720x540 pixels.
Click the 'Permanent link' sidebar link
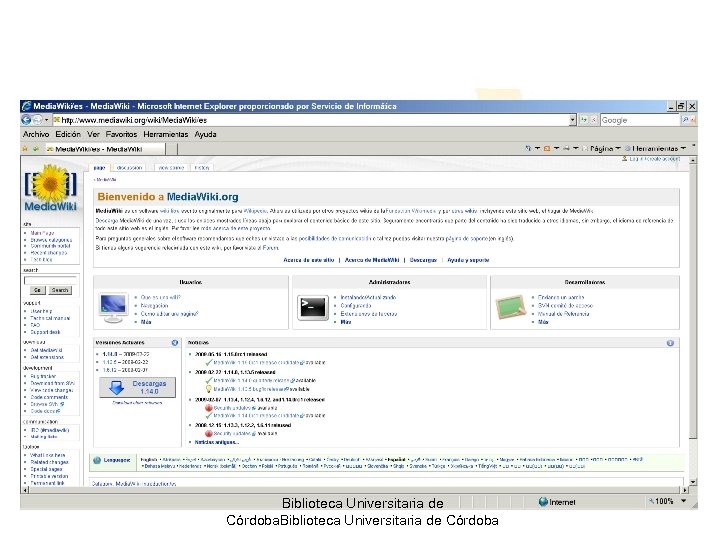[47, 483]
